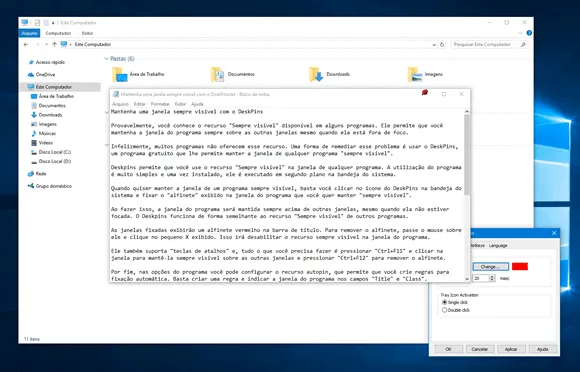Expand the Explorer ribbon chevron

(520, 33)
